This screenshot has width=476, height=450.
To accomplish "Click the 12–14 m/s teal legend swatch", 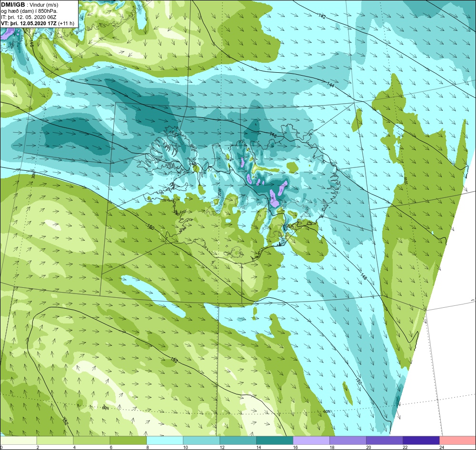I will 238,440.
